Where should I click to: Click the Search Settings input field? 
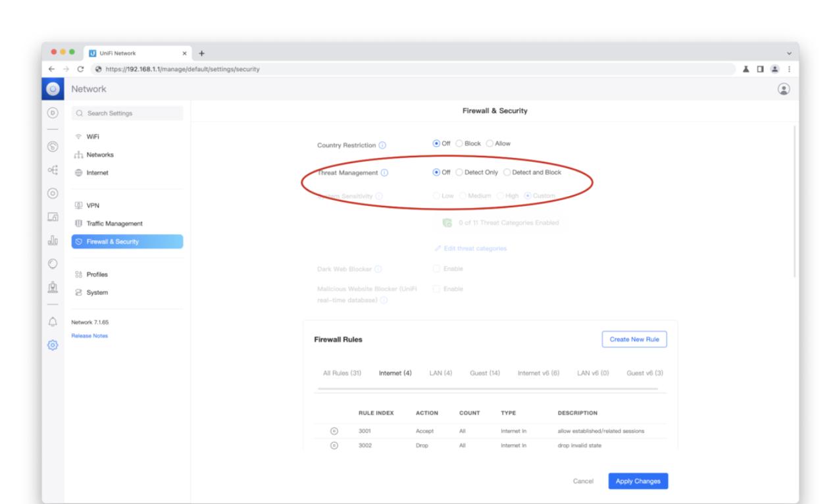[x=127, y=113]
